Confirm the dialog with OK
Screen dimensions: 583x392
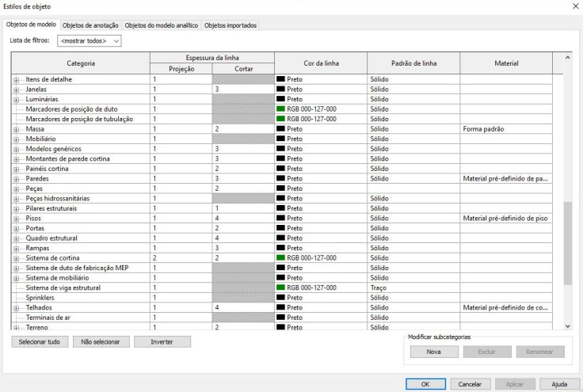(x=425, y=384)
